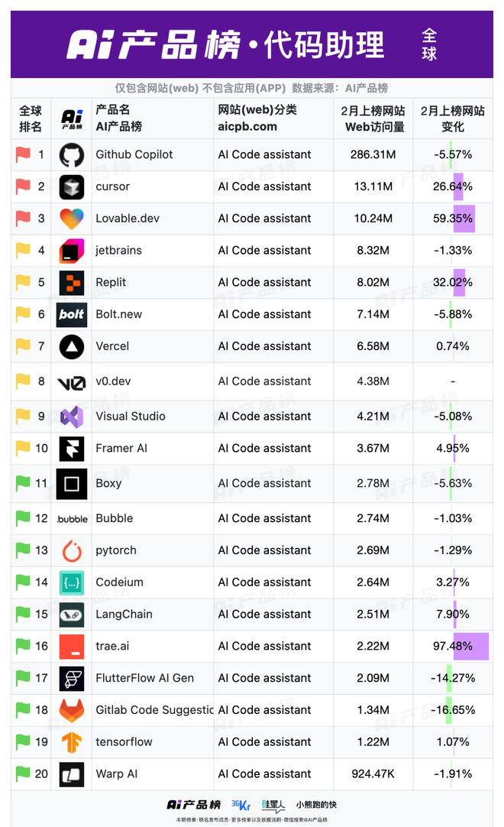Click the Replit orange logo
The width and height of the screenshot is (504, 827).
72,283
